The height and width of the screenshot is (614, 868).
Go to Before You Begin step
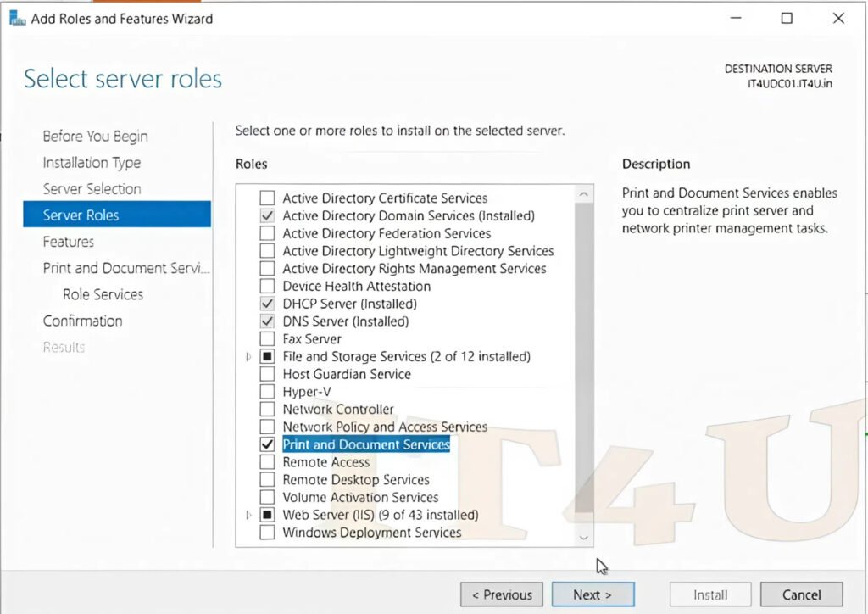click(95, 137)
